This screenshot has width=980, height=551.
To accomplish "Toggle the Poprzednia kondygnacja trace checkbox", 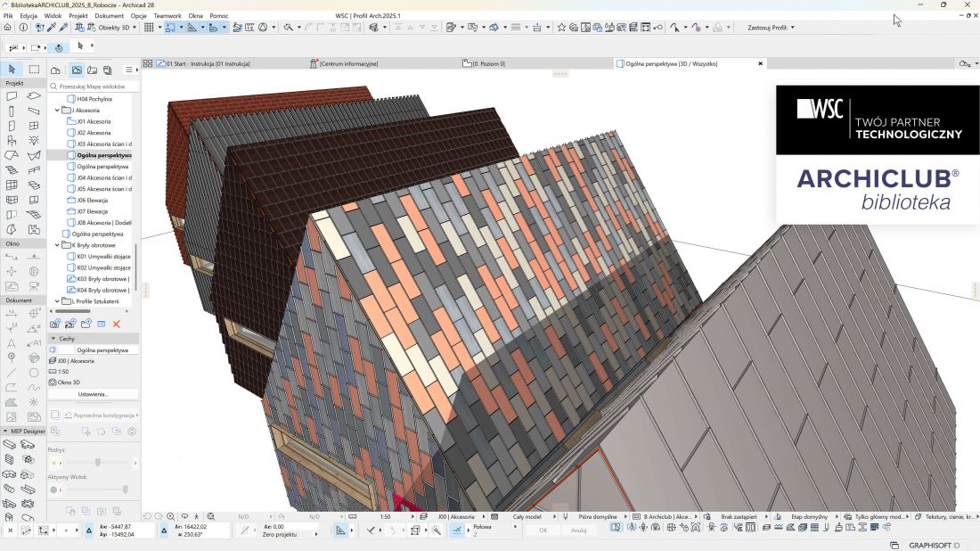I will [55, 415].
